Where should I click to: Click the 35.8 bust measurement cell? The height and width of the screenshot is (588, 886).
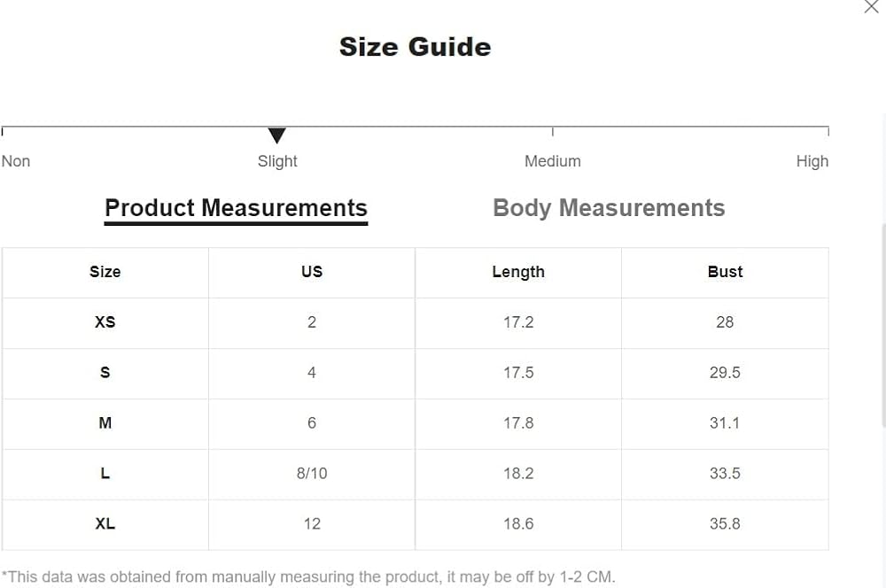point(725,524)
